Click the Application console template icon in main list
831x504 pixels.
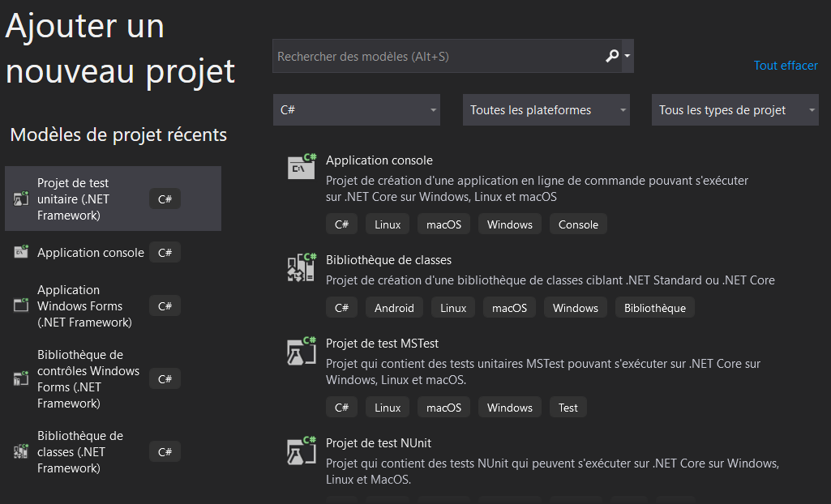pos(302,167)
